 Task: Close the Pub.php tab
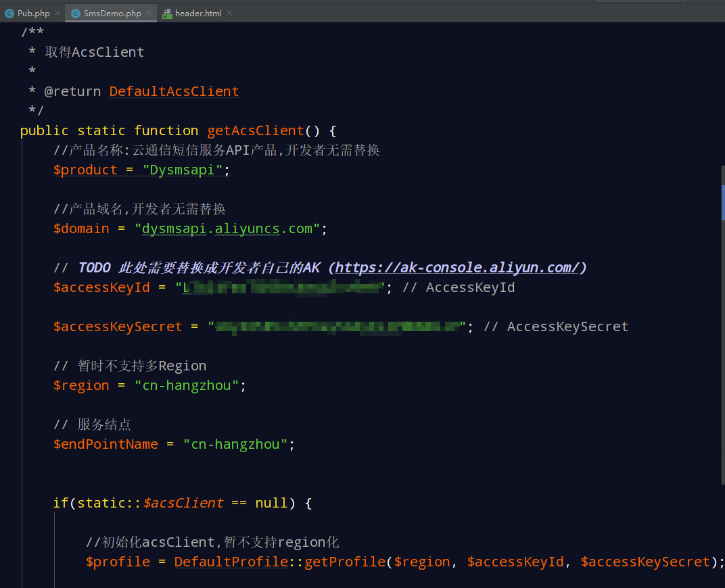pyautogui.click(x=57, y=13)
